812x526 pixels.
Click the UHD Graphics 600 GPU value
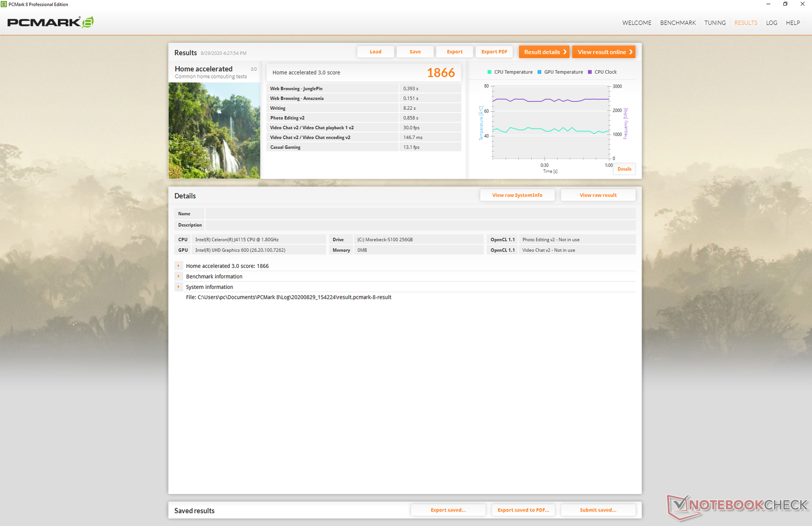click(240, 250)
